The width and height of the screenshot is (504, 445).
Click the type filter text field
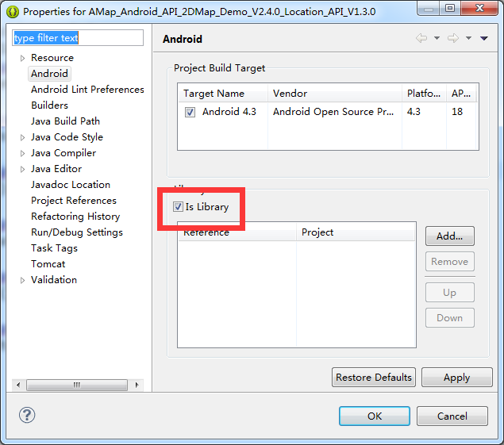click(78, 38)
